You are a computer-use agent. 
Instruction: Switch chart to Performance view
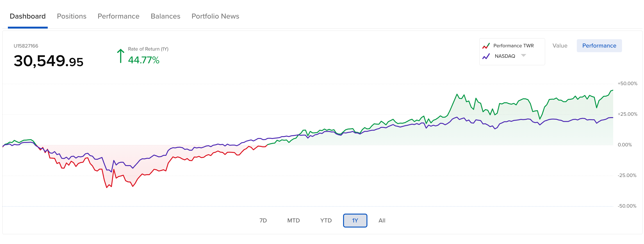pos(599,46)
